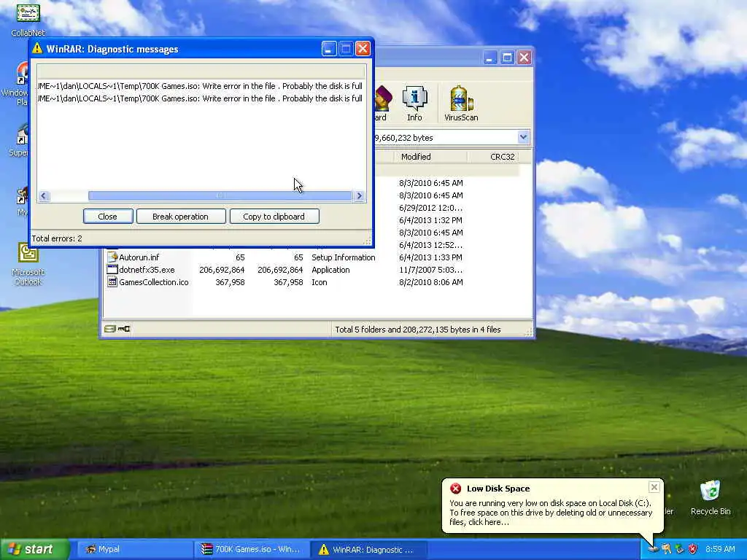
Task: Click the Setup Information type cell
Action: 344,257
